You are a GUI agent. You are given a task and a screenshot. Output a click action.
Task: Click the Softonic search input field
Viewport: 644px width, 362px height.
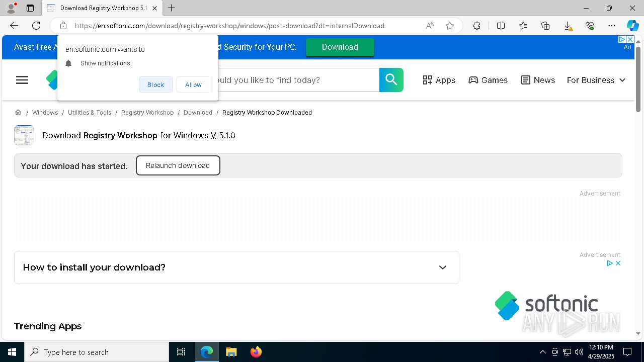point(298,80)
